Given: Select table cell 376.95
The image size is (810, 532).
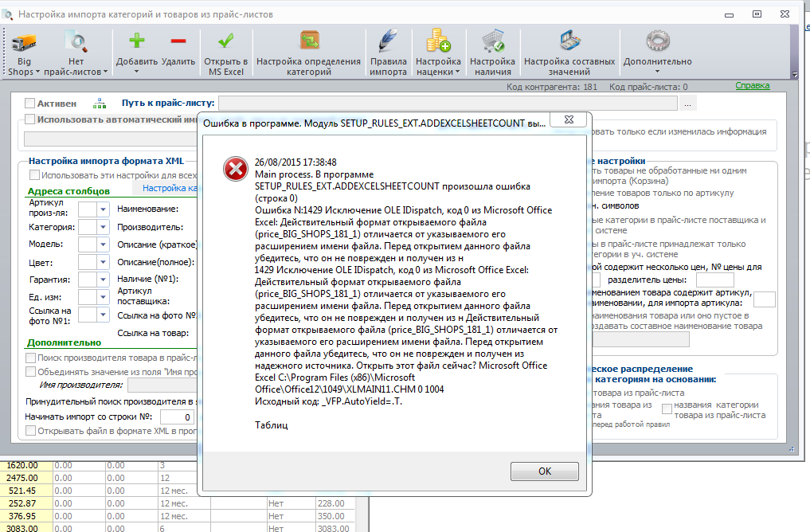Looking at the screenshot, I should click(27, 516).
